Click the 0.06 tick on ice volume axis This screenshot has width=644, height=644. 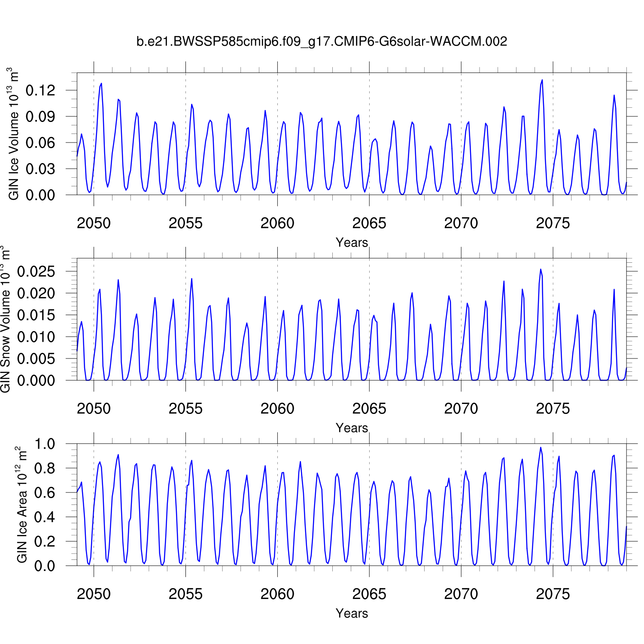click(x=40, y=143)
